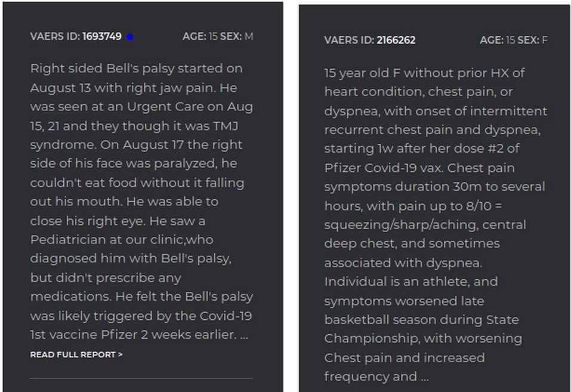This screenshot has height=392, width=571.
Task: Click the Bell's palsy report summary text
Action: tap(141, 202)
